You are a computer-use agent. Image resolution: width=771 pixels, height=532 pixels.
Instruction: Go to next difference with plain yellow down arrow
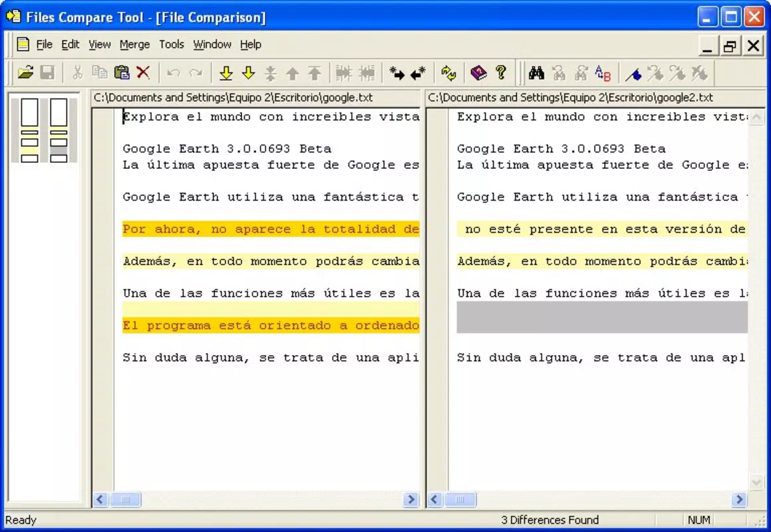pos(248,72)
